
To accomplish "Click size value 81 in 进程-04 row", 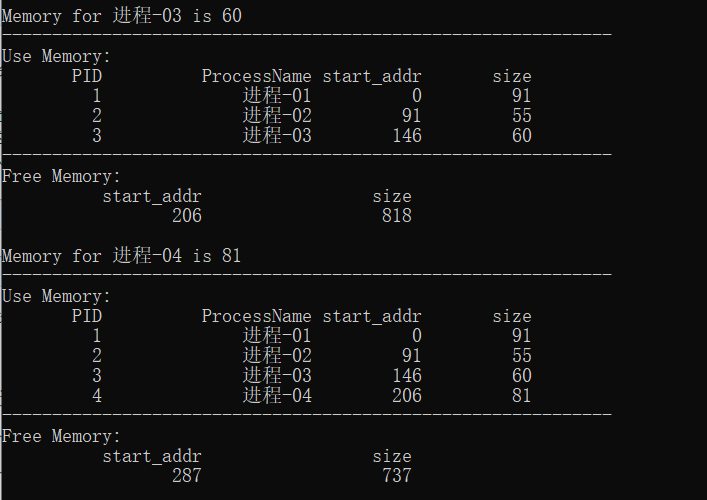I will pos(521,396).
